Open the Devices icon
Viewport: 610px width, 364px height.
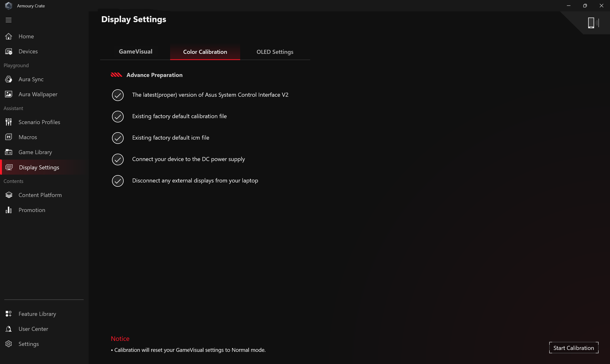tap(9, 51)
